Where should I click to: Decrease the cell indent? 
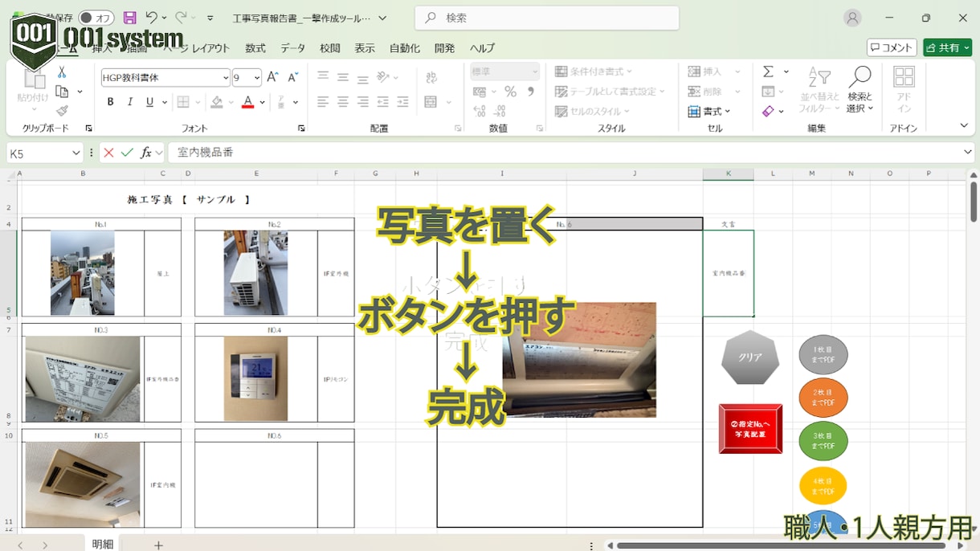click(383, 102)
